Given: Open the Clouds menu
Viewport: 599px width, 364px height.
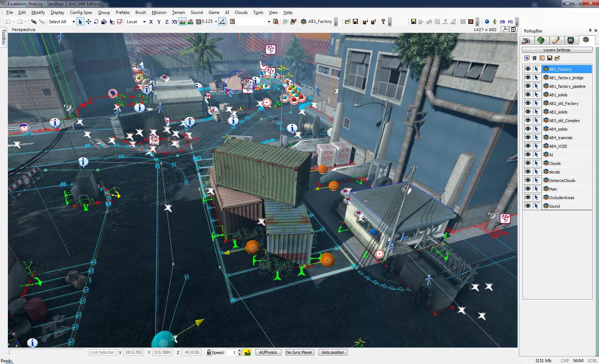Looking at the screenshot, I should (x=241, y=12).
